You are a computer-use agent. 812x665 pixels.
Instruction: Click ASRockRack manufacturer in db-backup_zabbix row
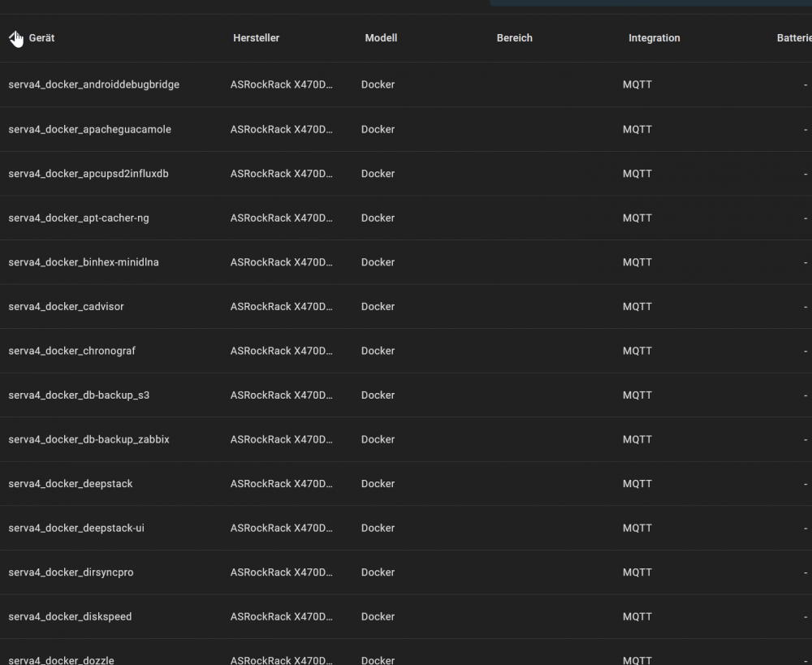(281, 439)
